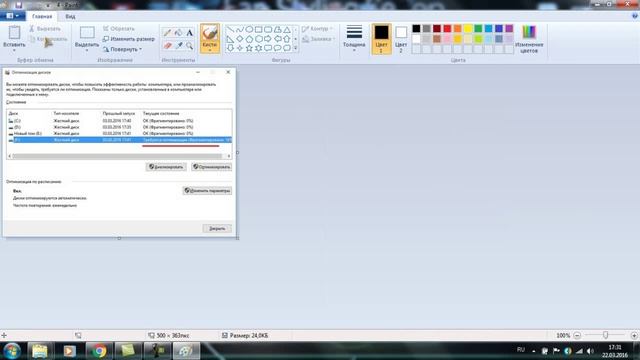Pick the isosceles Triangle shape
The image size is (640, 360).
(287, 29)
